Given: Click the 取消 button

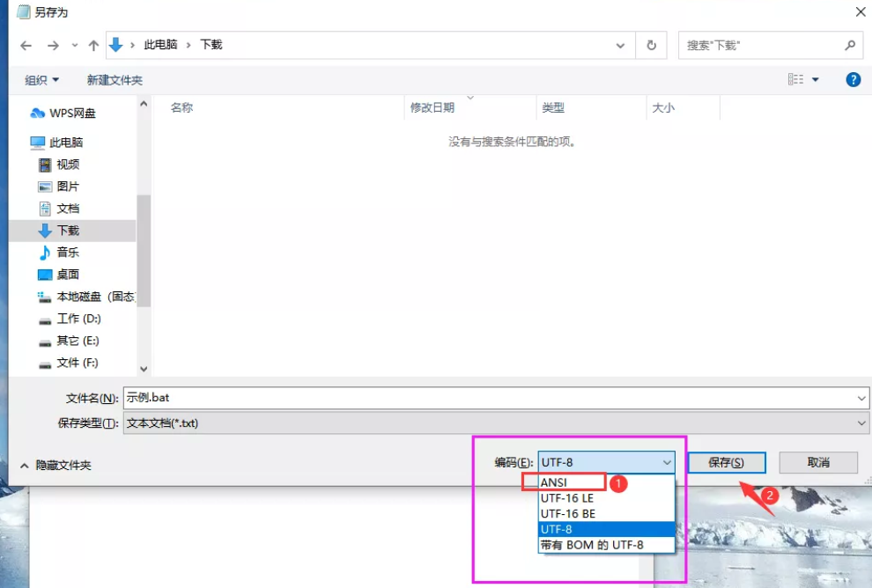Looking at the screenshot, I should (x=818, y=463).
